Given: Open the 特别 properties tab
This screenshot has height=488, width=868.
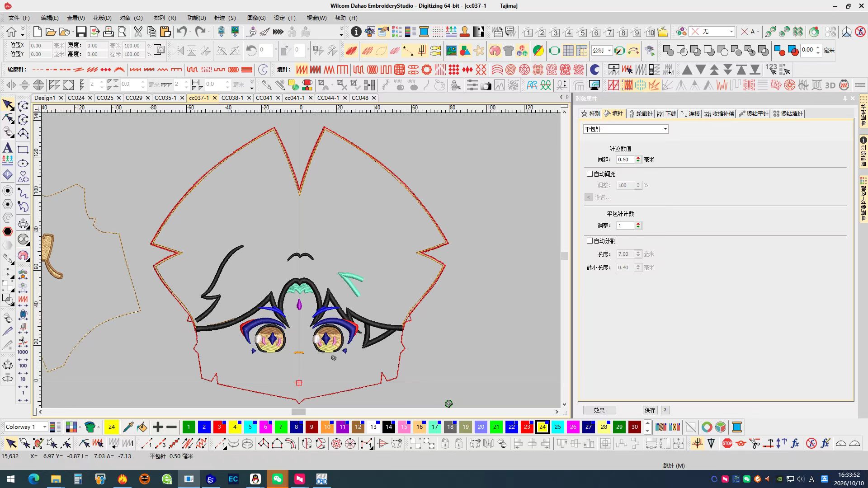Looking at the screenshot, I should 591,114.
